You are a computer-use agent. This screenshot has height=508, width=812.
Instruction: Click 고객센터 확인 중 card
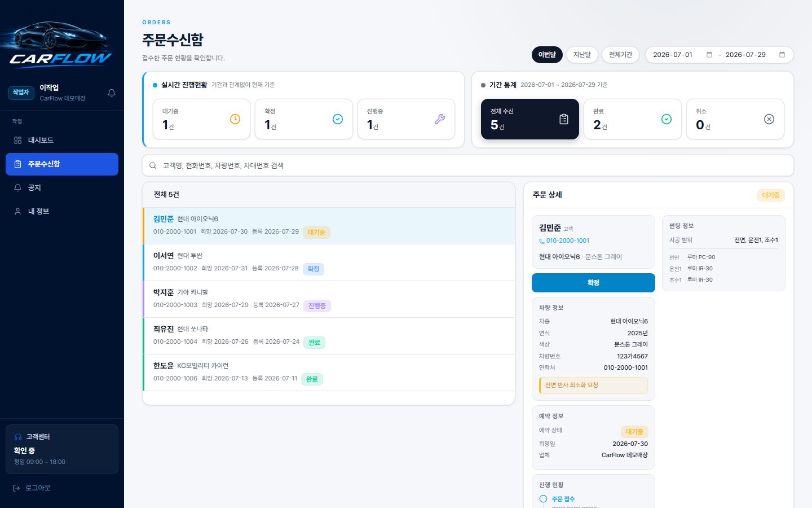62,449
